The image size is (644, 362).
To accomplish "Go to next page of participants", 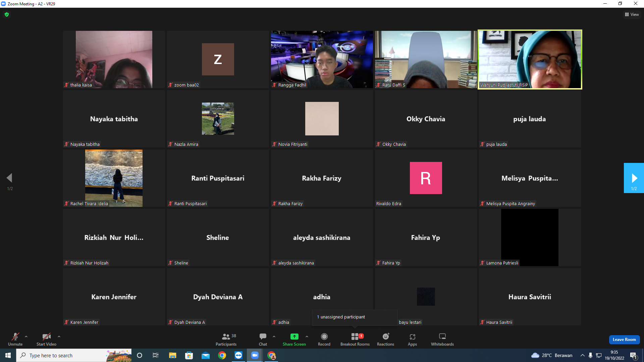I will (634, 178).
